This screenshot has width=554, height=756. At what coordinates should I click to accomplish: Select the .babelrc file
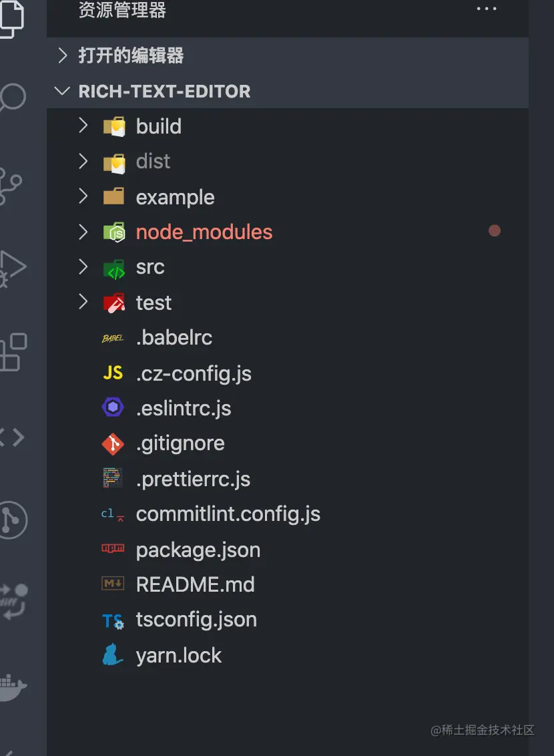(x=174, y=338)
